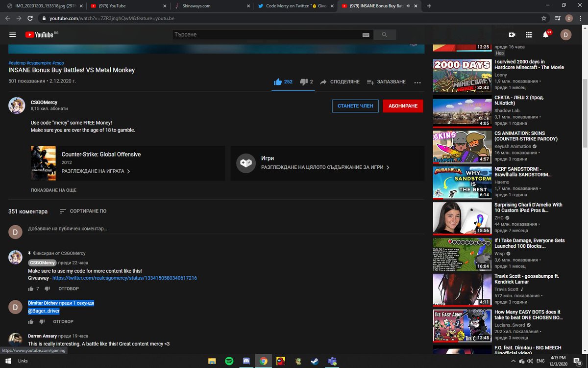Image resolution: width=588 pixels, height=368 pixels.
Task: Open Travis Scott goosebumps video title
Action: [527, 279]
